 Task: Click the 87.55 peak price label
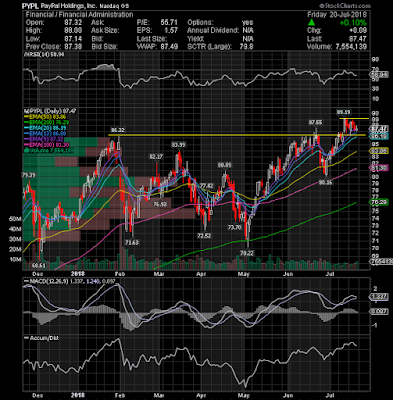pyautogui.click(x=315, y=123)
